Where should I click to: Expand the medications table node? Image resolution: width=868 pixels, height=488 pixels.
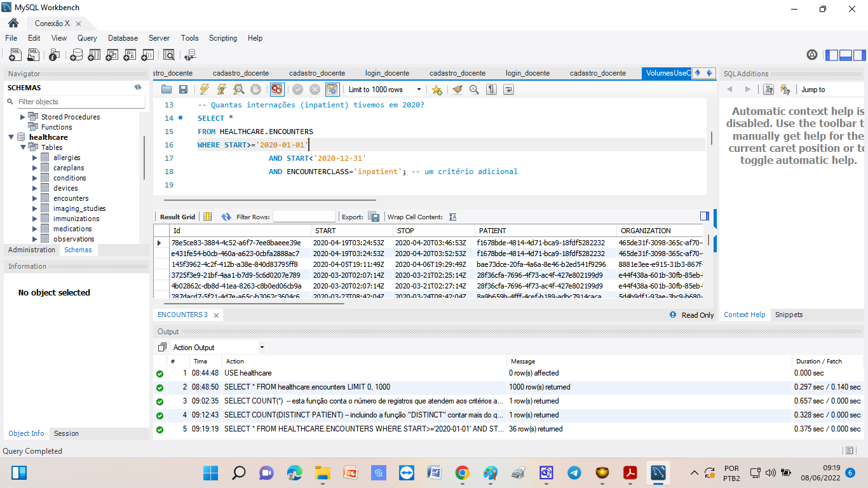(x=35, y=229)
